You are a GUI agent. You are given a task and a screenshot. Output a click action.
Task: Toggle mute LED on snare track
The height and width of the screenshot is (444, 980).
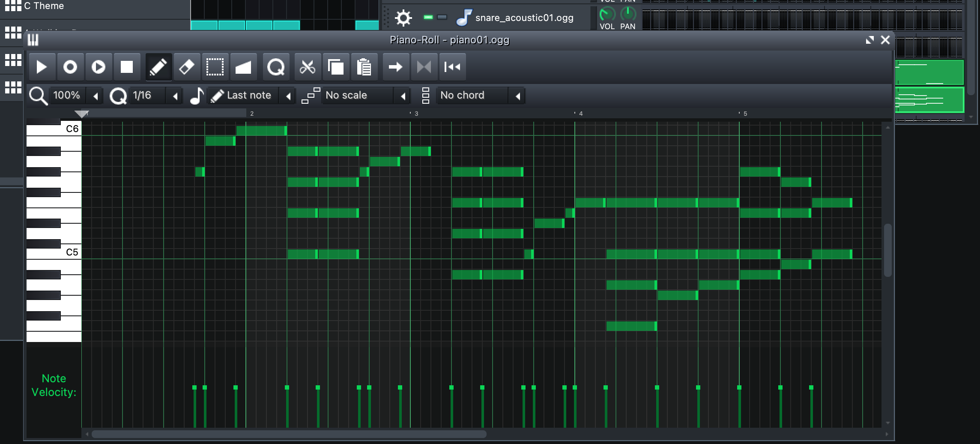[428, 17]
